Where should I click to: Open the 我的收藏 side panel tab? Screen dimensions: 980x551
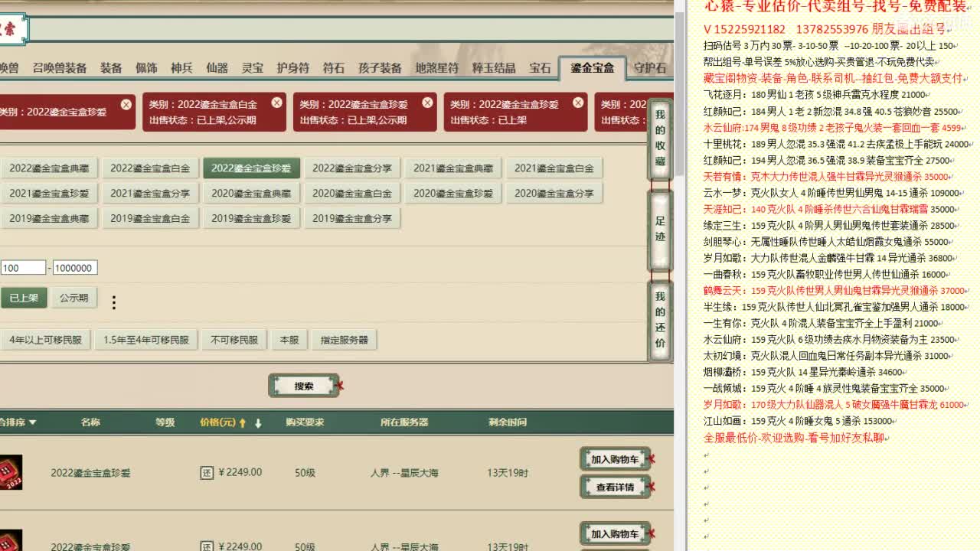tap(660, 139)
